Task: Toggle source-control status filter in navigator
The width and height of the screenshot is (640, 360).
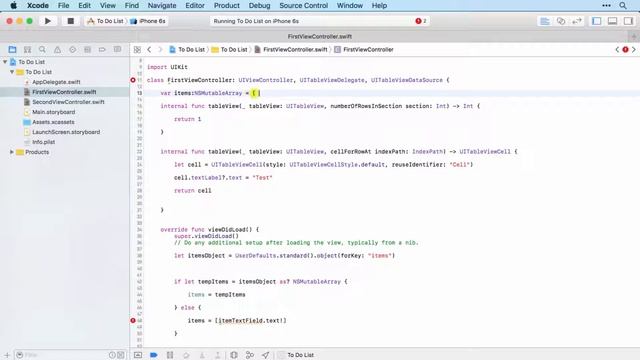Action: (x=121, y=355)
